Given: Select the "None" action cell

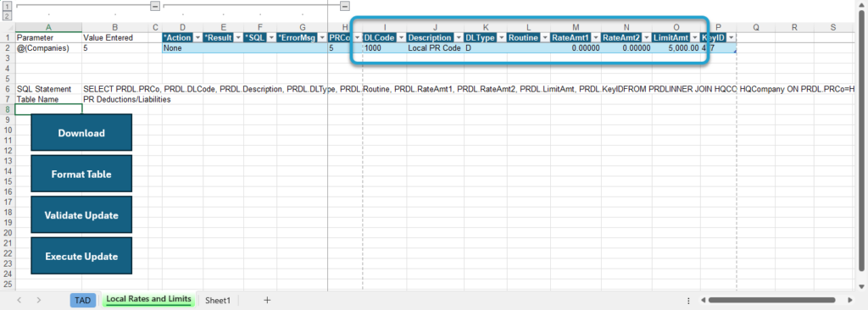Looking at the screenshot, I should pos(182,48).
